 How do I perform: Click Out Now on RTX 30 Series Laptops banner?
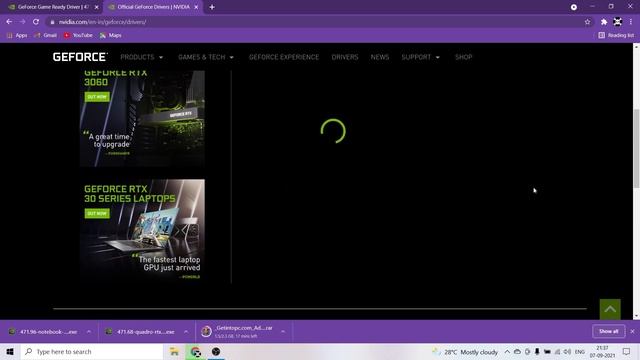97,213
